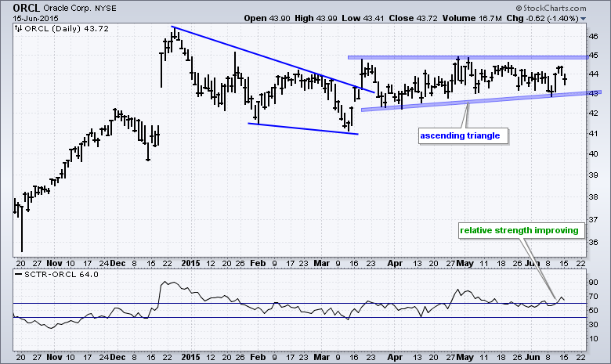This screenshot has width=611, height=364.
Task: Click the 'Dec' label on upper date axis
Action: point(117,263)
